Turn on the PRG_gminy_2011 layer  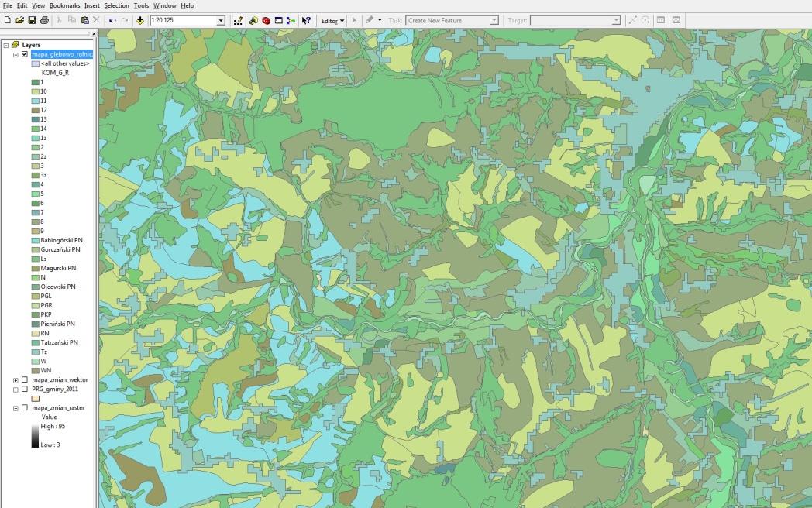pos(24,389)
